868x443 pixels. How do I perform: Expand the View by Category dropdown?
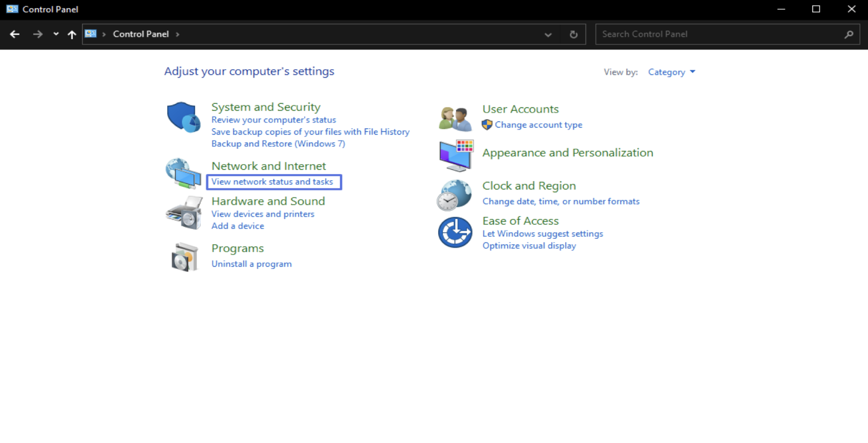tap(671, 72)
